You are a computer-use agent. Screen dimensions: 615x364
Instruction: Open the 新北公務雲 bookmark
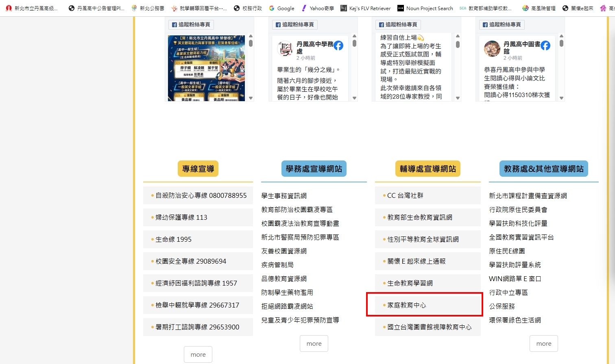pyautogui.click(x=148, y=8)
